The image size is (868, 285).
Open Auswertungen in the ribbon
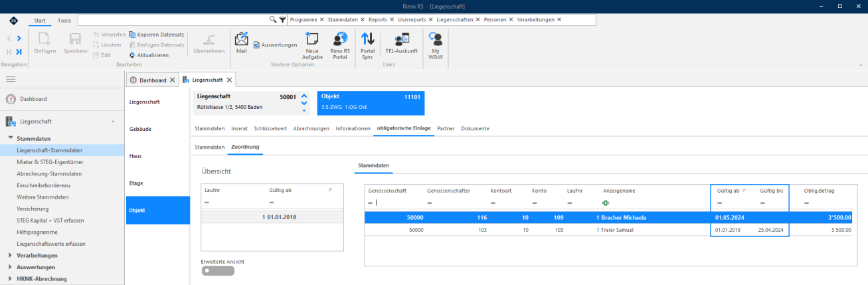click(x=275, y=45)
